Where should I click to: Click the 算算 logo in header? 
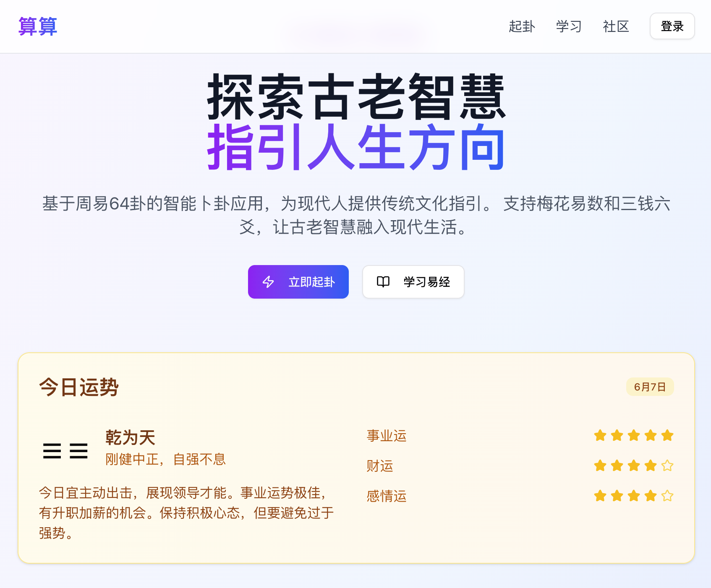38,26
